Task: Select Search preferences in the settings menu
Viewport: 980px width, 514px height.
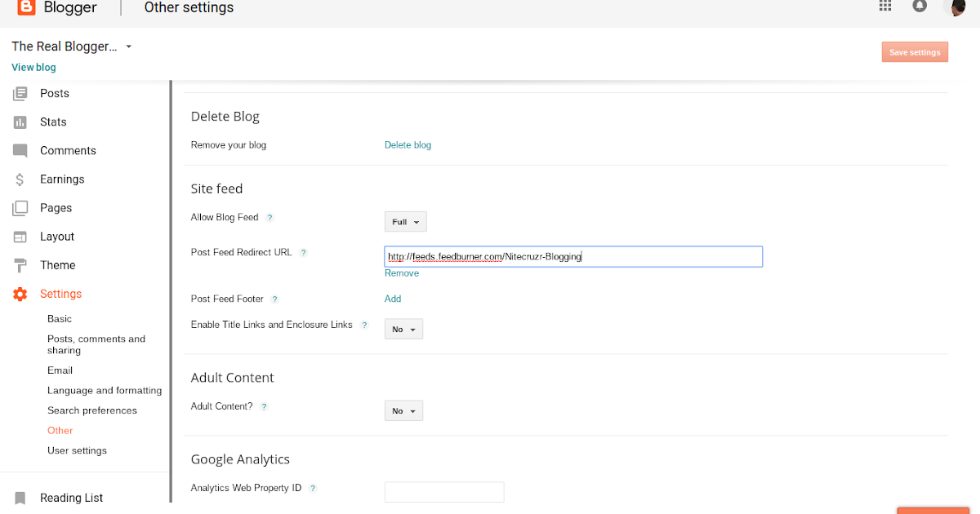Action: (x=91, y=410)
